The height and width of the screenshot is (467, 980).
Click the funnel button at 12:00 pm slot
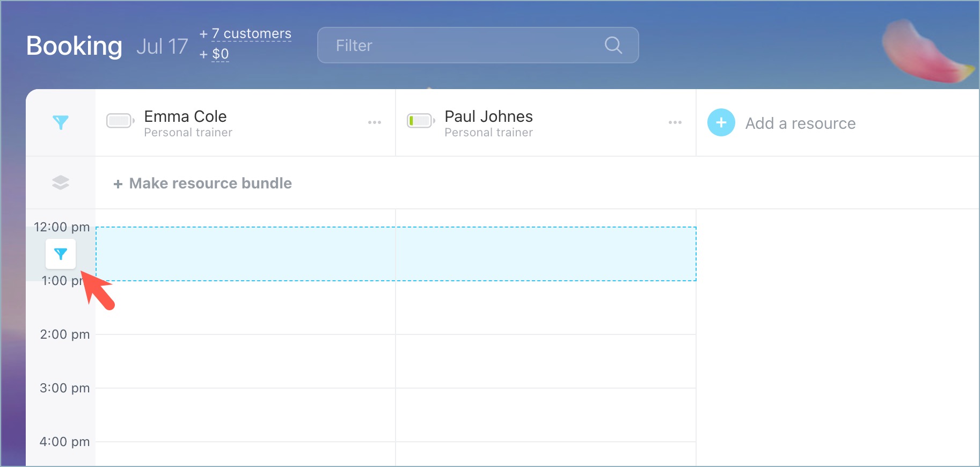(x=61, y=254)
